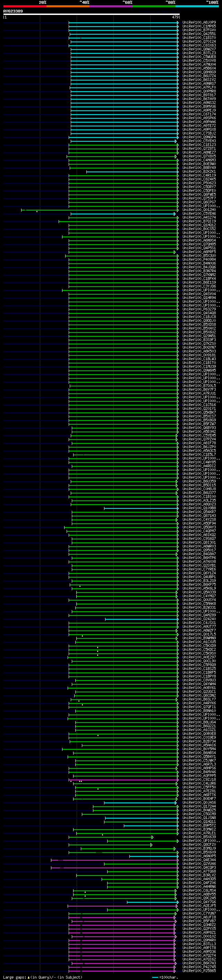Select the UniRef100_Q8H8G9 entry

tap(199, 72)
